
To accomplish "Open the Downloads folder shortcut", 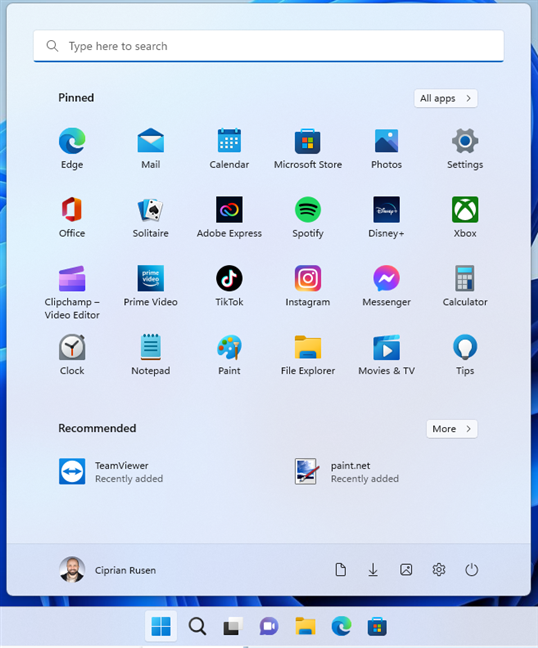I will click(373, 569).
